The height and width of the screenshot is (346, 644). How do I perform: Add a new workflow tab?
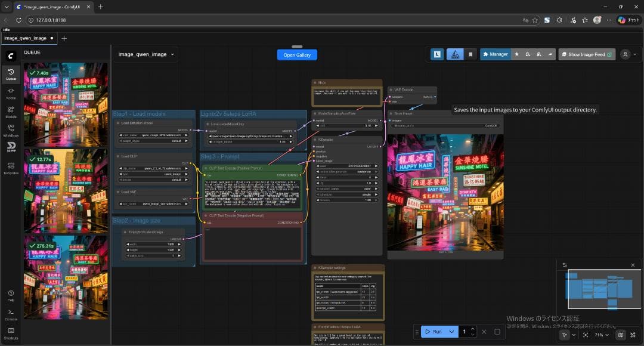(x=64, y=38)
